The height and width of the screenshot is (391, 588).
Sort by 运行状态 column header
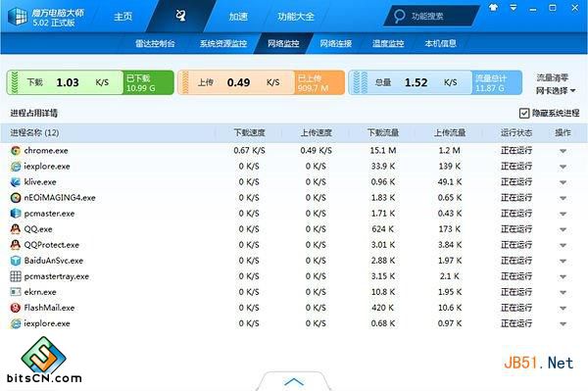(516, 132)
